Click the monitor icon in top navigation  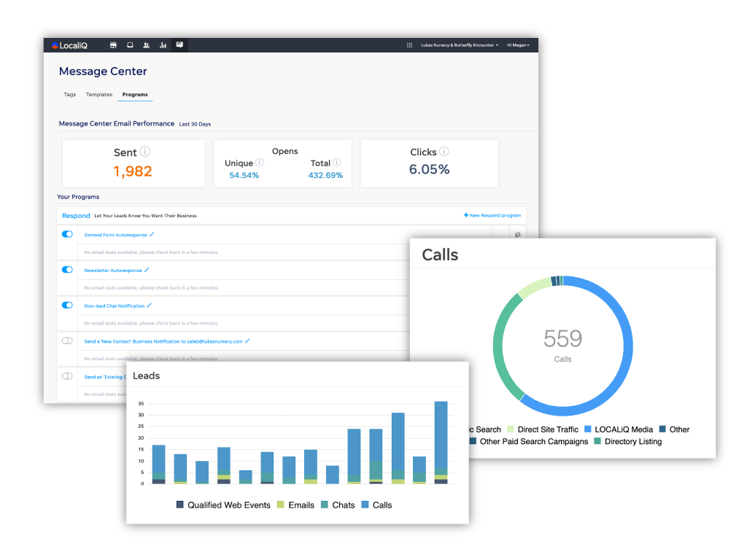129,44
